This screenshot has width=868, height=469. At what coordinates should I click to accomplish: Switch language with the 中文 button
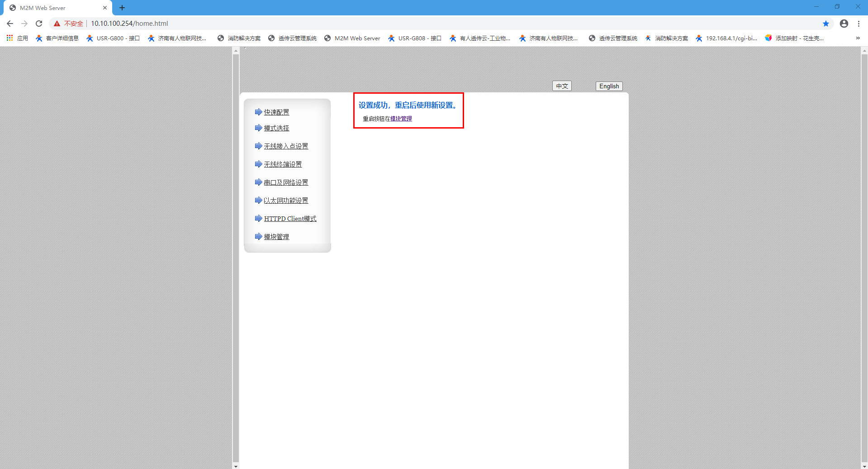click(x=562, y=86)
